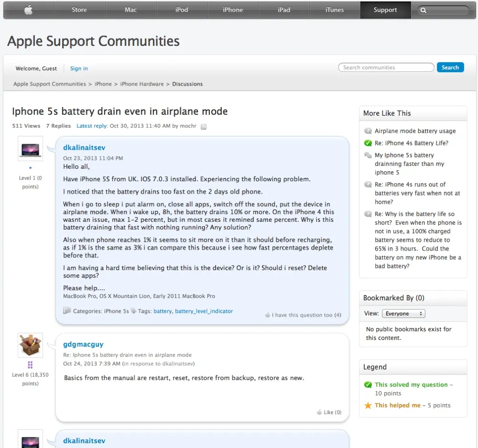Screen dimensions: 478x448
Task: Click the 'Iphone 5s battery drain' thread title
Action: [x=120, y=111]
